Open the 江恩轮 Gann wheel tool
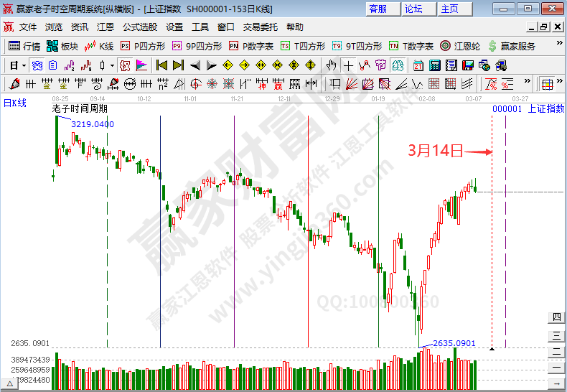The width and height of the screenshot is (567, 392). coord(460,46)
